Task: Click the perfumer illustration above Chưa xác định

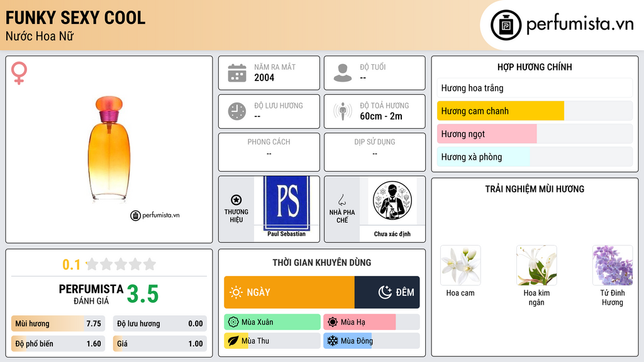Action: click(x=392, y=200)
